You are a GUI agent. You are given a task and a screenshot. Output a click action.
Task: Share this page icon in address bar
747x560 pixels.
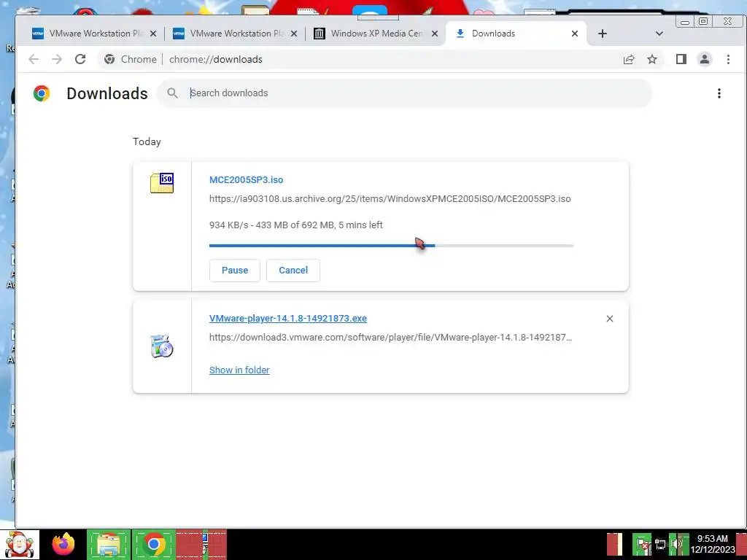[x=629, y=59]
